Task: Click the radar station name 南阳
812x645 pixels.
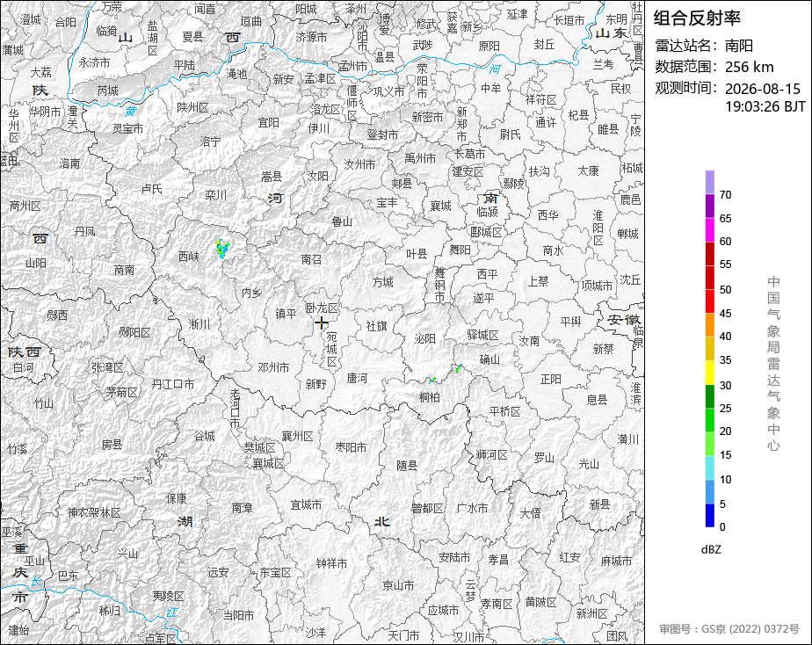Action: pyautogui.click(x=739, y=46)
